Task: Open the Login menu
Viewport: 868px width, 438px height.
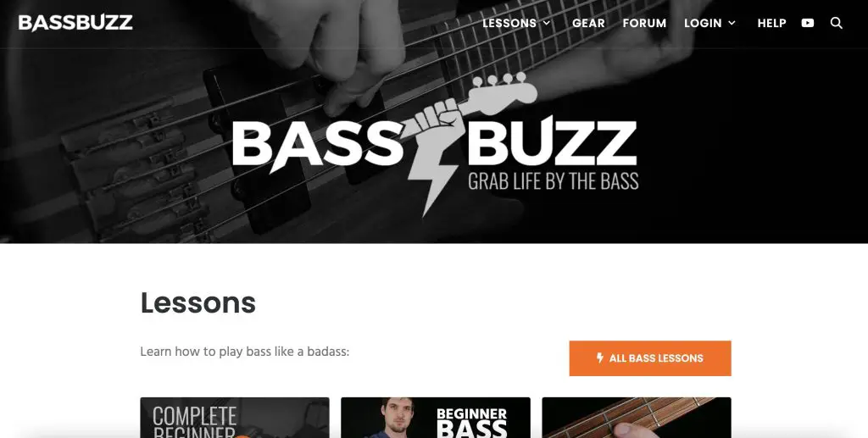Action: 703,23
